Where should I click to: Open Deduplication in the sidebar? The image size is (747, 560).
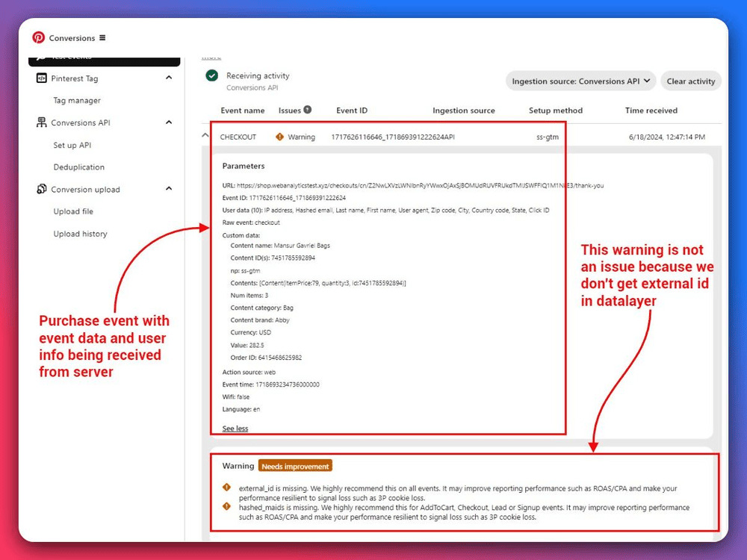pyautogui.click(x=79, y=167)
